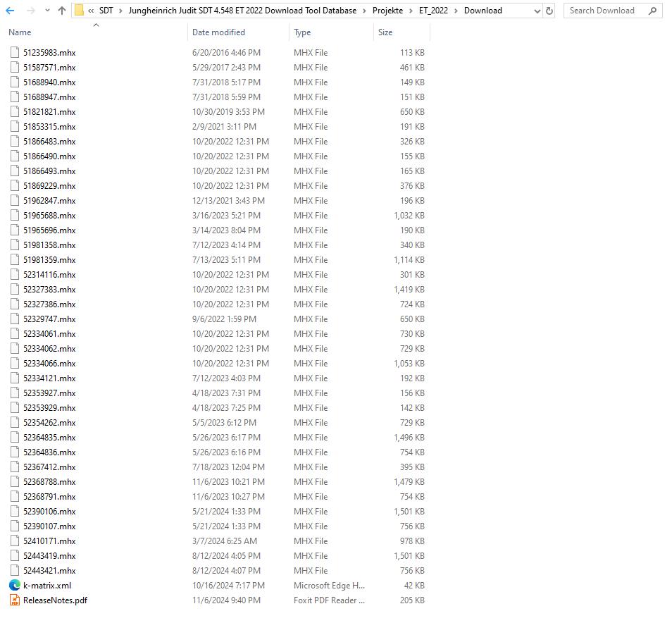The height and width of the screenshot is (623, 672).
Task: Select file name 52334062.mhx
Action: point(49,349)
